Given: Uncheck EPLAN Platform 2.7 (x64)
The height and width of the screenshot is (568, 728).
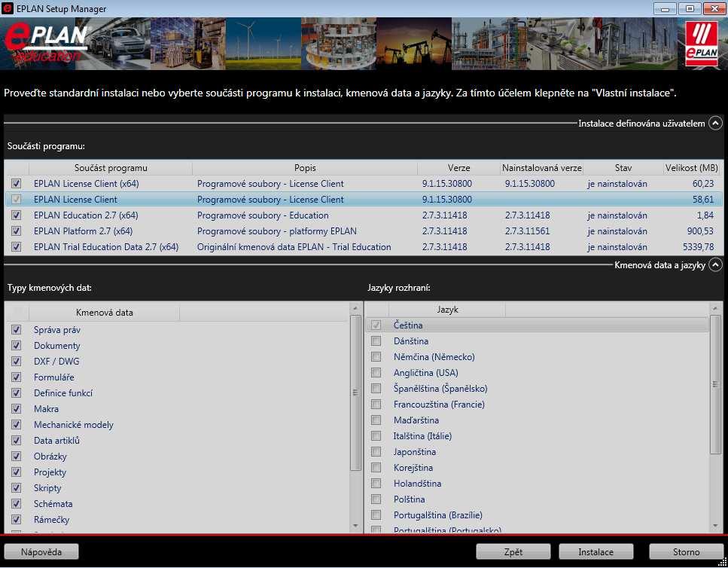Looking at the screenshot, I should click(17, 231).
